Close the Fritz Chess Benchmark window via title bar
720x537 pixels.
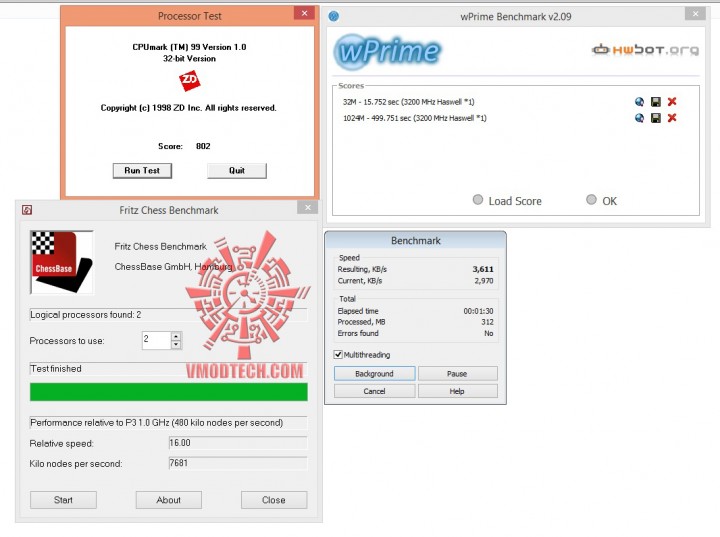[x=308, y=208]
